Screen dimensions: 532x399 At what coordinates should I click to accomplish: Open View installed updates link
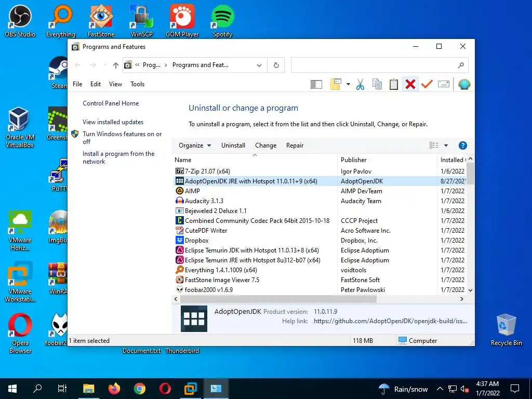click(x=113, y=122)
